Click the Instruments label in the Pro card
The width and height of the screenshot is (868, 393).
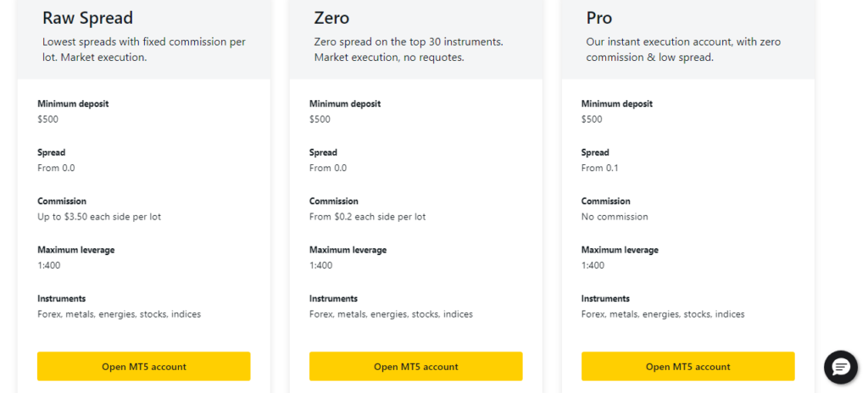pyautogui.click(x=605, y=299)
